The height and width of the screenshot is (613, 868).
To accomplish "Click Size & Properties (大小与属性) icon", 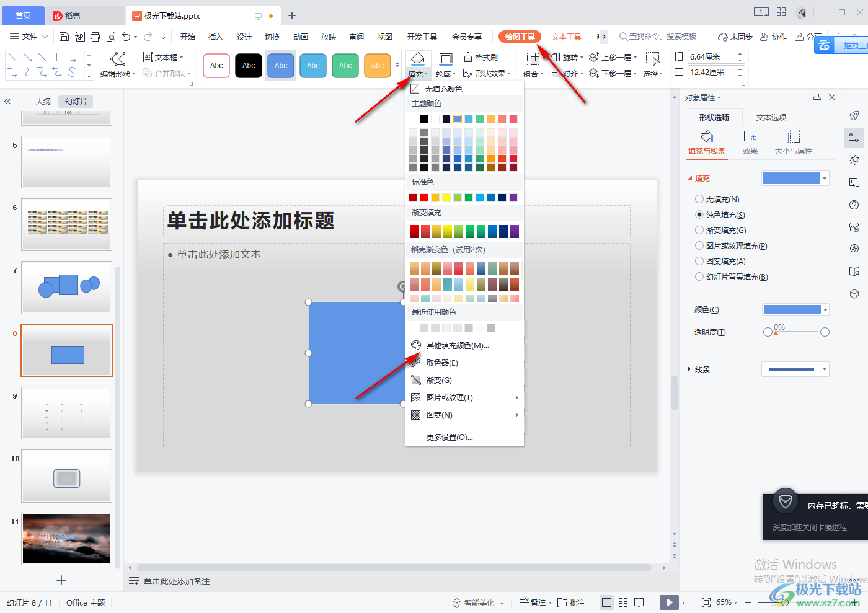I will [794, 136].
